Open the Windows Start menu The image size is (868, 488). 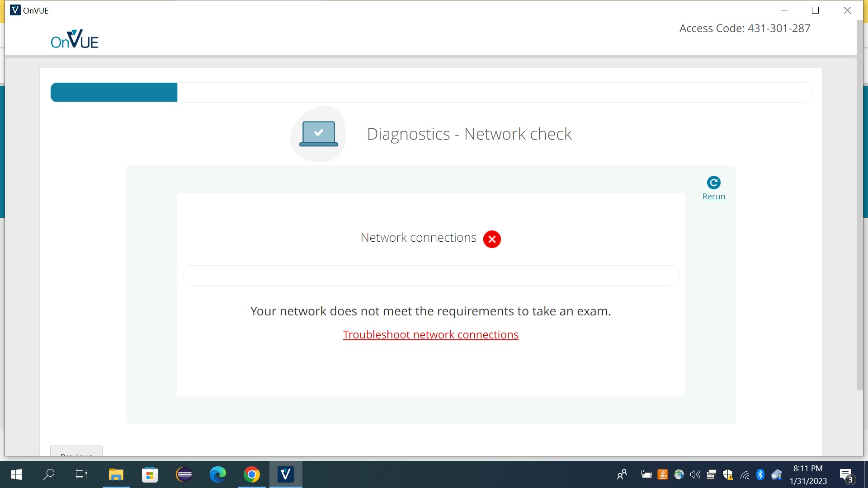click(x=16, y=474)
